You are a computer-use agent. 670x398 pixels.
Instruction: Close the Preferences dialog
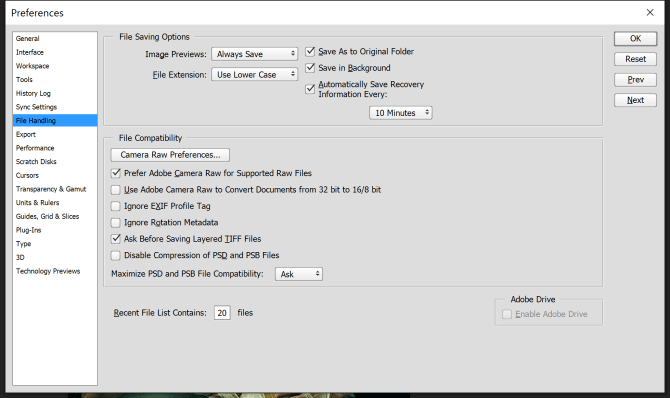point(650,12)
